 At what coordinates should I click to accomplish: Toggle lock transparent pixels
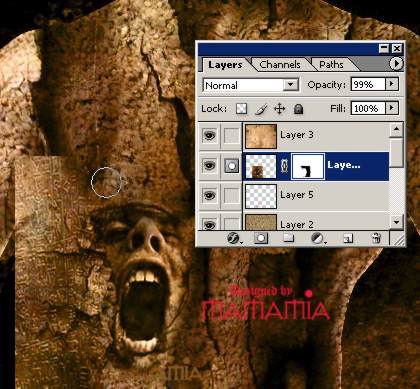pyautogui.click(x=241, y=109)
